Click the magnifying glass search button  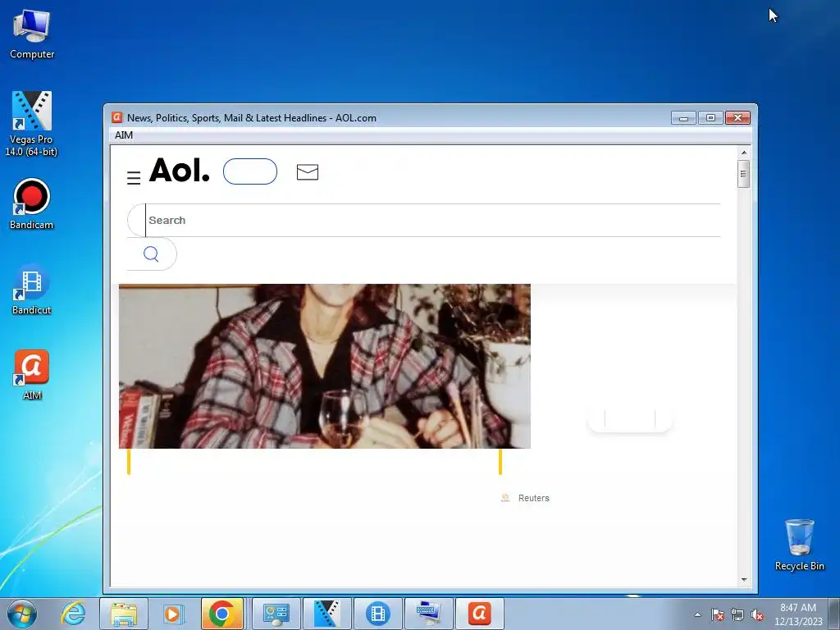(151, 254)
